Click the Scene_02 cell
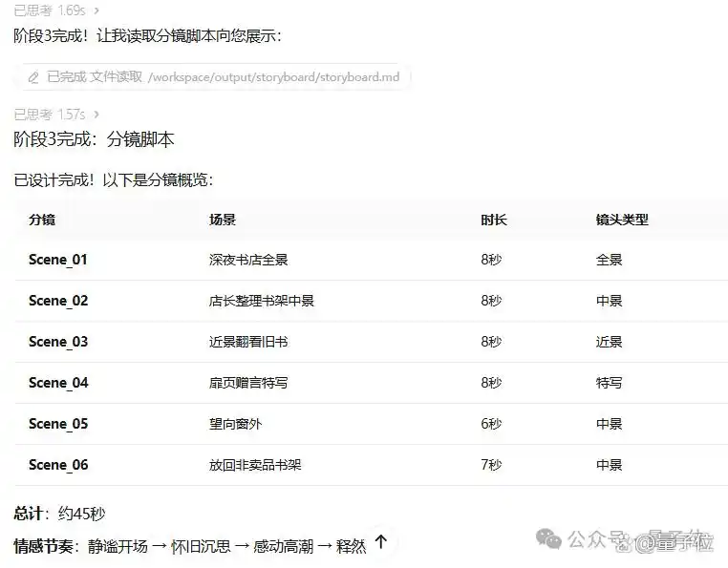 58,301
